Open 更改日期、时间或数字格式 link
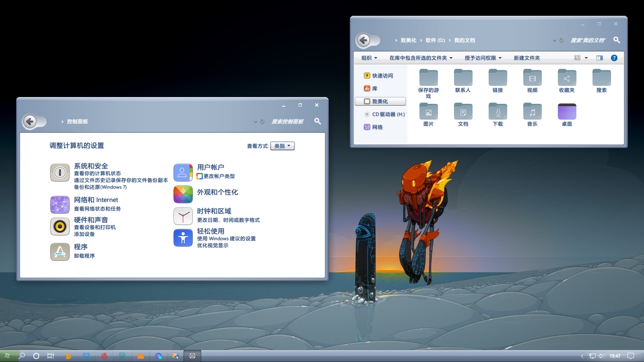 pyautogui.click(x=228, y=220)
